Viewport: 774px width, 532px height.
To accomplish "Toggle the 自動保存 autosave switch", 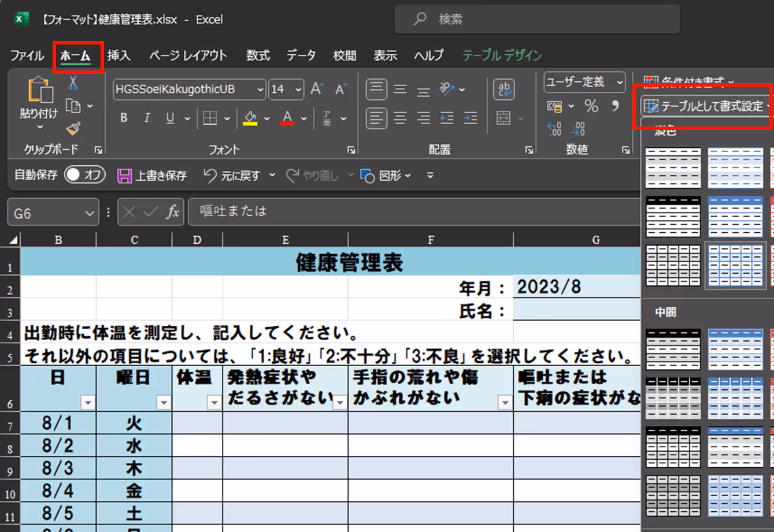I will click(x=85, y=174).
